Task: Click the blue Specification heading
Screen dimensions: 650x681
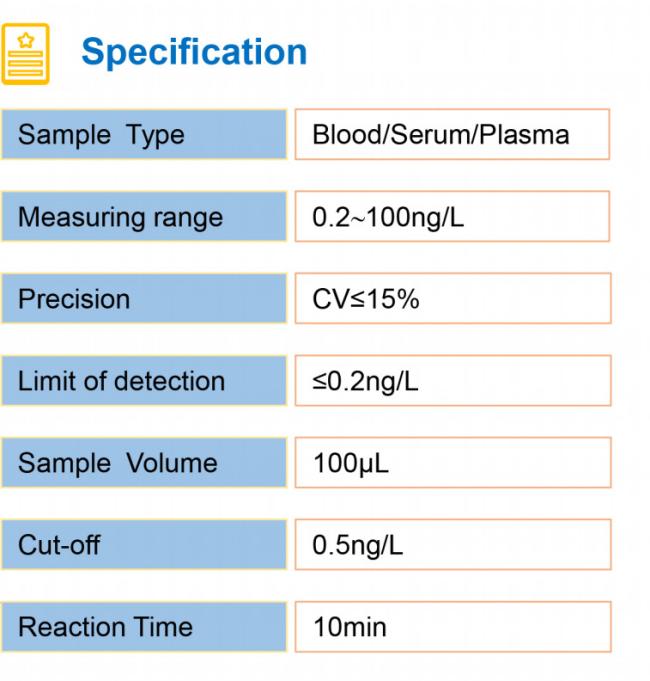Action: [194, 52]
